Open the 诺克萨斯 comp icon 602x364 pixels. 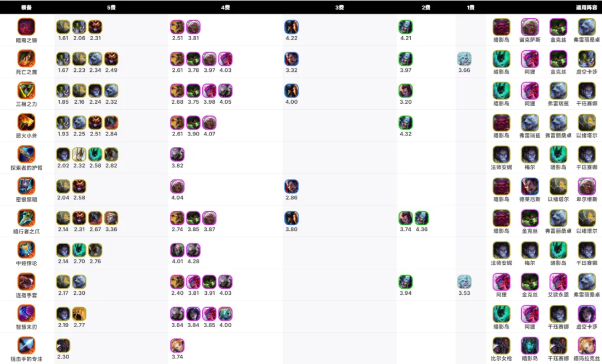(530, 27)
